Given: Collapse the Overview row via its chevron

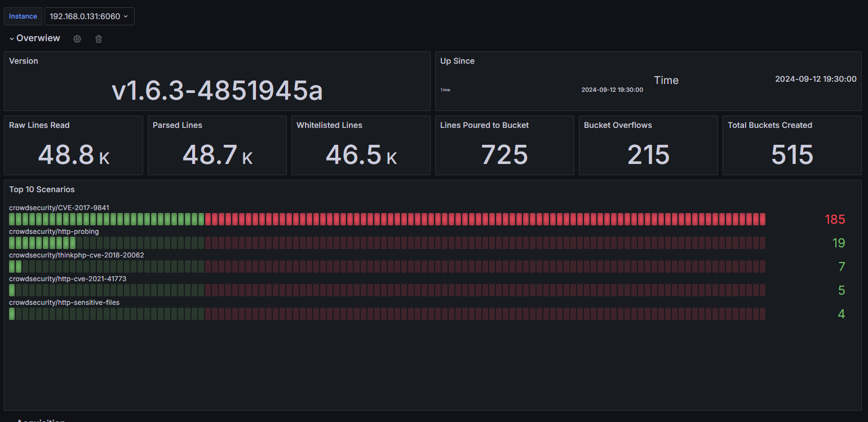Looking at the screenshot, I should click(11, 38).
